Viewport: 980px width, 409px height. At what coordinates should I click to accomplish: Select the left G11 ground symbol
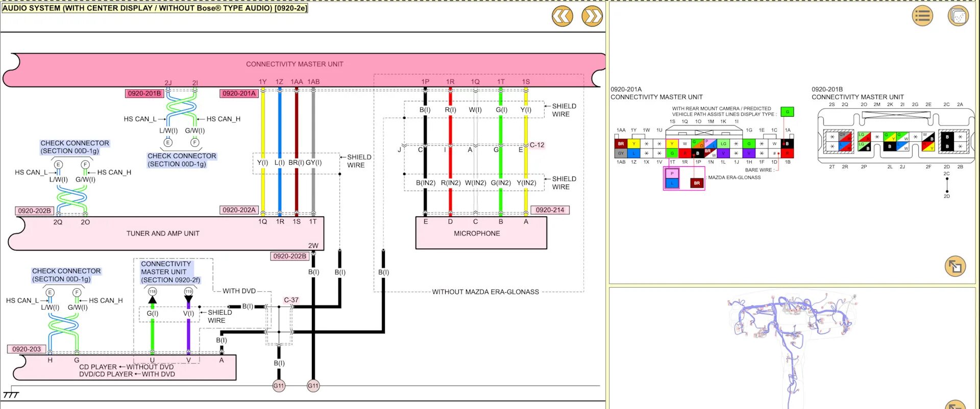coord(279,386)
